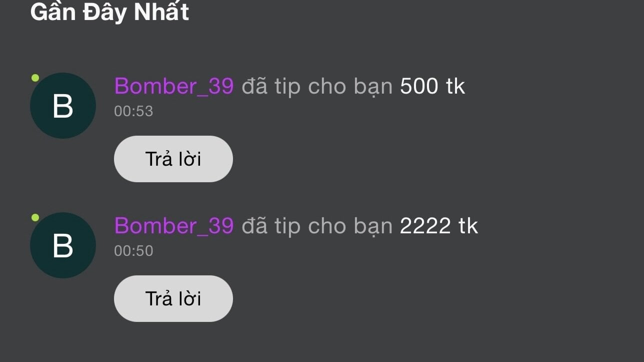644x362 pixels.
Task: Reply to the 2222 tk tip notification
Action: (173, 298)
